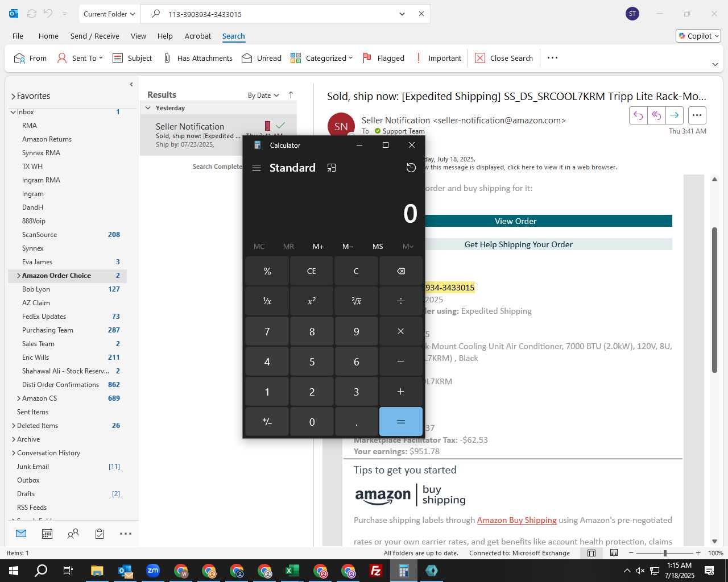Screen dimensions: 728x582
Task: Open Copilot dropdown button
Action: click(x=698, y=36)
